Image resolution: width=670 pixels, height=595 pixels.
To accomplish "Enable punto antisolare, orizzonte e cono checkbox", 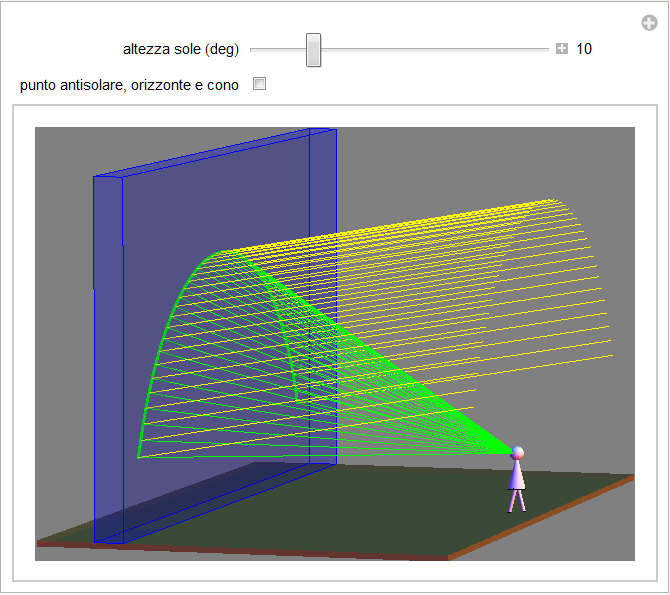I will (x=259, y=83).
